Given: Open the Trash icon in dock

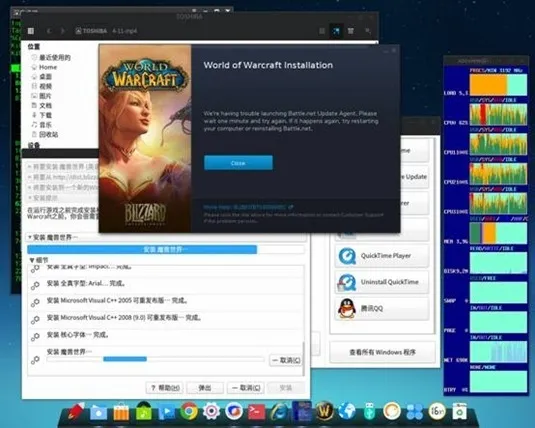Looking at the screenshot, I should pyautogui.click(x=459, y=411).
